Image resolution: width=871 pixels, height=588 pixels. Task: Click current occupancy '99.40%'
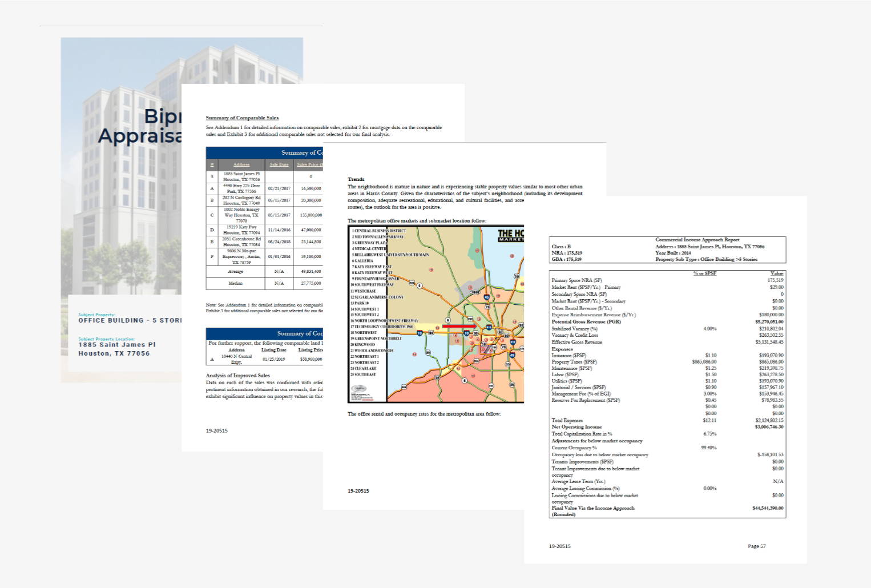(x=709, y=448)
